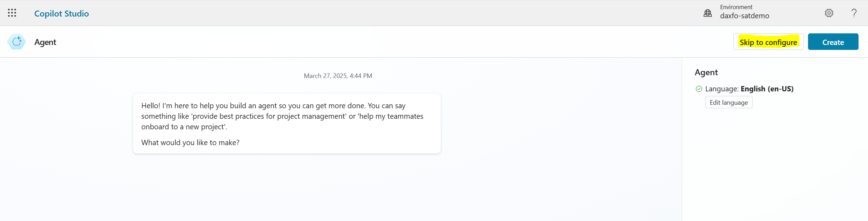The width and height of the screenshot is (868, 221).
Task: Open the app launcher waffle menu
Action: pyautogui.click(x=12, y=13)
